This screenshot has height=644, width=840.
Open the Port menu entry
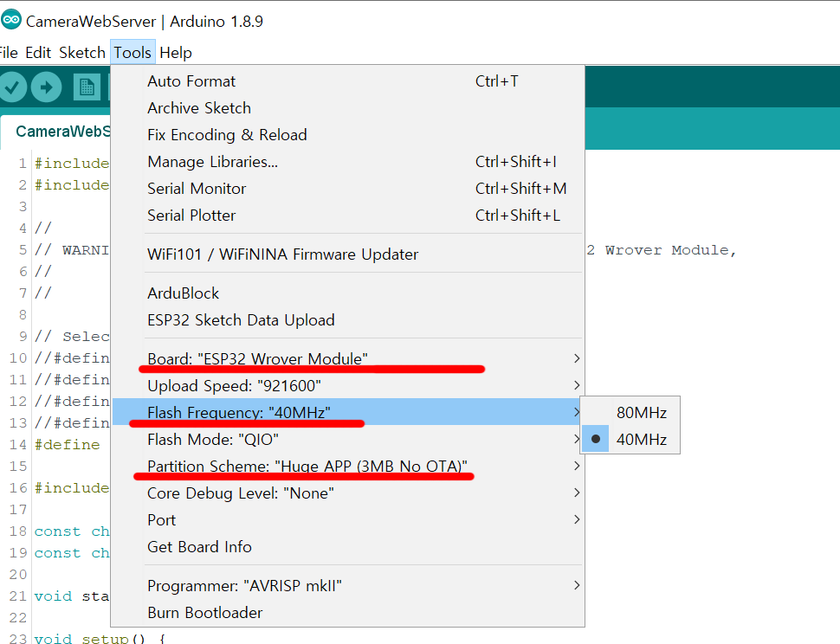coord(347,519)
